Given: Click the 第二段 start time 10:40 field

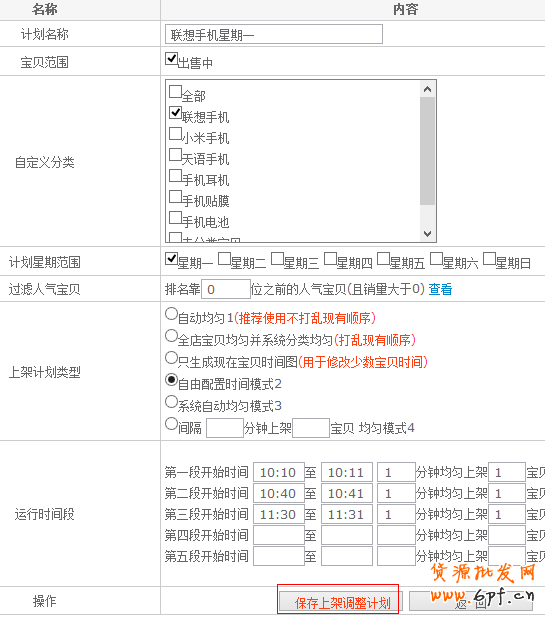Looking at the screenshot, I should (279, 493).
